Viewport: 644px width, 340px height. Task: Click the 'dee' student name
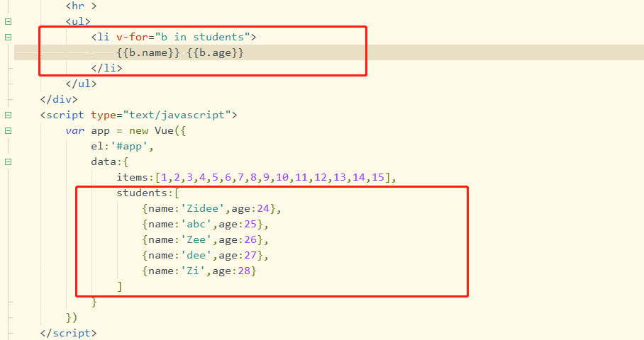click(196, 256)
